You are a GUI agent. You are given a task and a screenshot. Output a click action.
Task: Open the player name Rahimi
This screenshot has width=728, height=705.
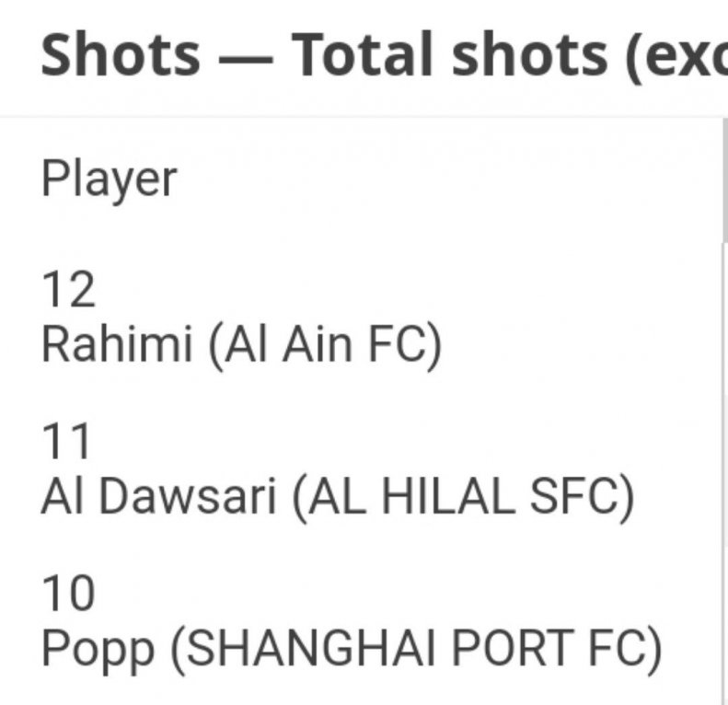tap(117, 345)
